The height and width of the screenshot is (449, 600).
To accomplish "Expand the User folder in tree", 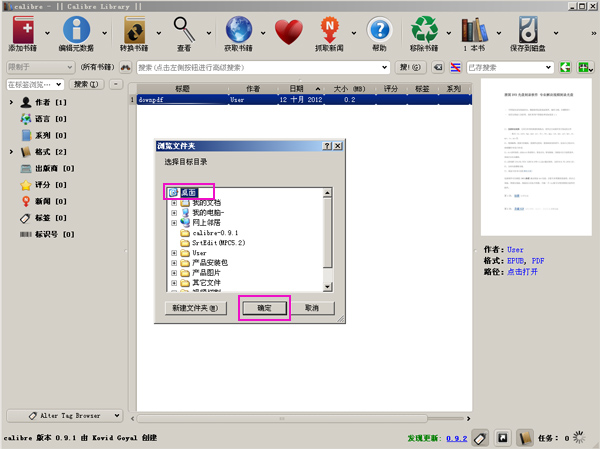I will pyautogui.click(x=174, y=253).
